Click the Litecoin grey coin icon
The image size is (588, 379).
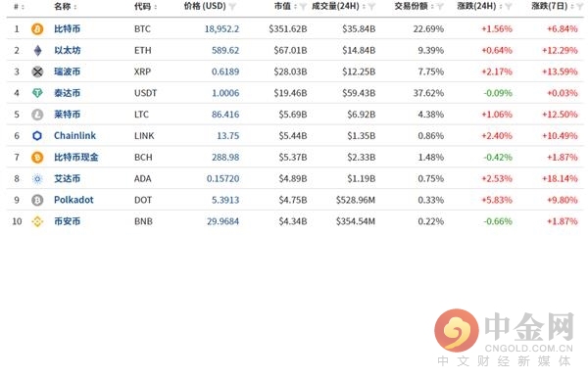pyautogui.click(x=37, y=115)
